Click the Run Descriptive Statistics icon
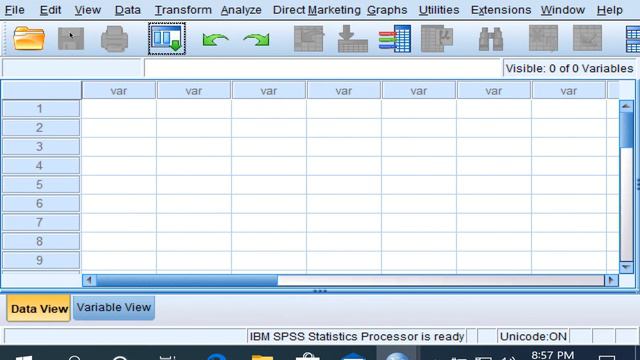Image resolution: width=640 pixels, height=360 pixels. [437, 39]
